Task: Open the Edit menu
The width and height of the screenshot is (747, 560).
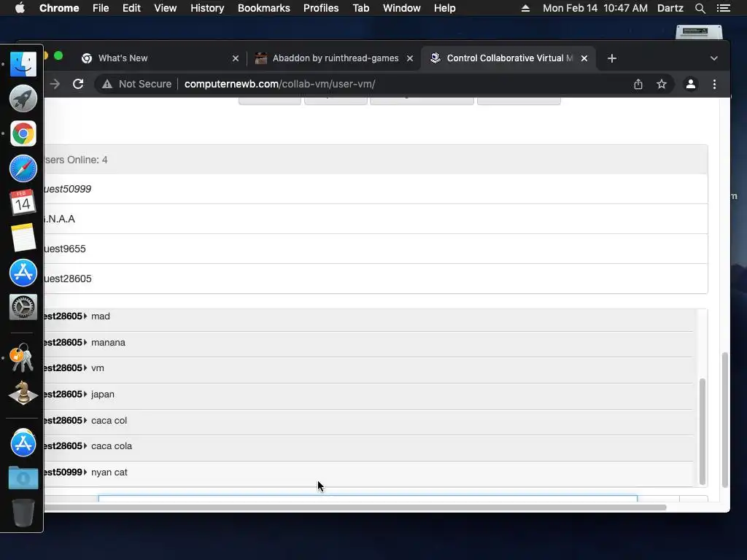Action: (131, 8)
